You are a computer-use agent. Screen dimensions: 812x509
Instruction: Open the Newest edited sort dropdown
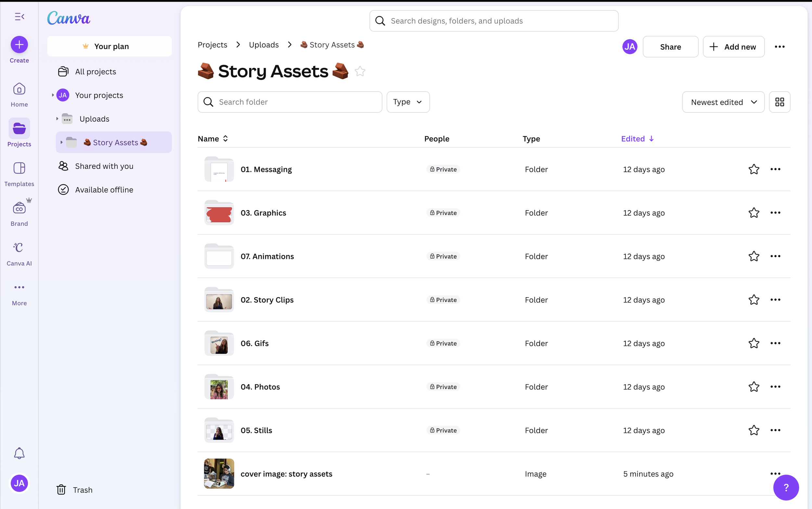723,102
